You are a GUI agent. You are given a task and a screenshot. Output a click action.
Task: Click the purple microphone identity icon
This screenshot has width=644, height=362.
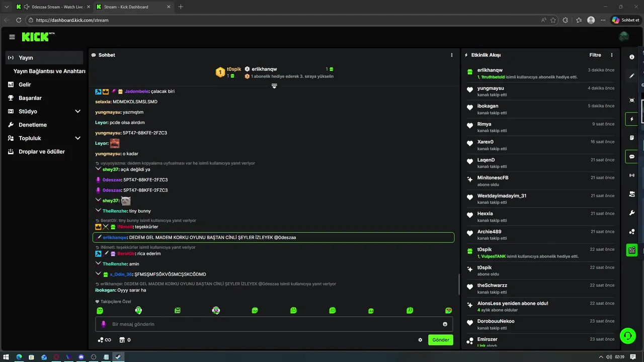pyautogui.click(x=104, y=324)
